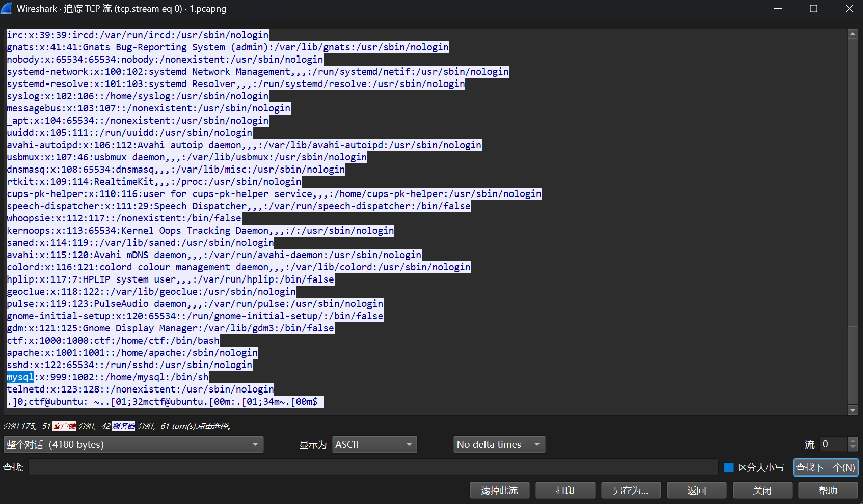
Task: Click the 滤掉此流 button
Action: pyautogui.click(x=500, y=490)
